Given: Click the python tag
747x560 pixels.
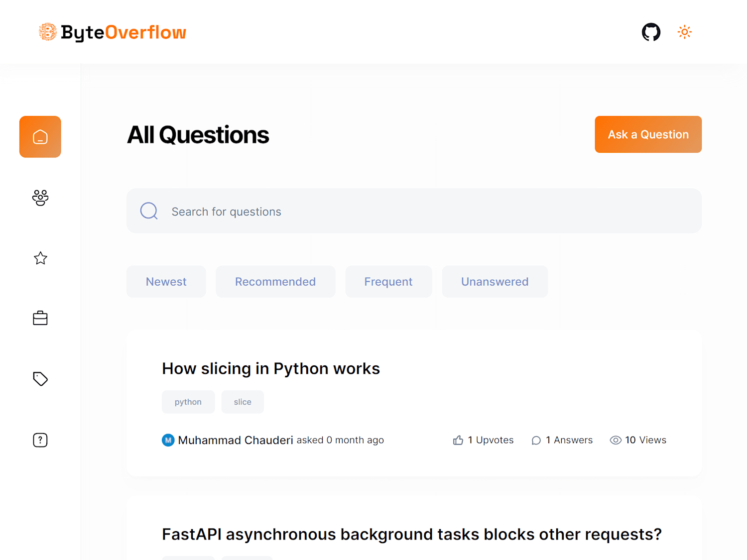Looking at the screenshot, I should (188, 402).
